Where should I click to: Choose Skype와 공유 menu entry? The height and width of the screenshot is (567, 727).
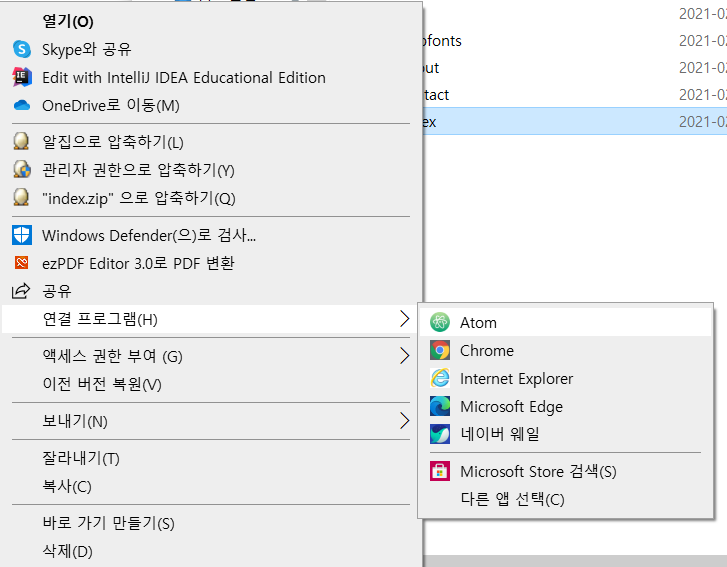point(211,49)
